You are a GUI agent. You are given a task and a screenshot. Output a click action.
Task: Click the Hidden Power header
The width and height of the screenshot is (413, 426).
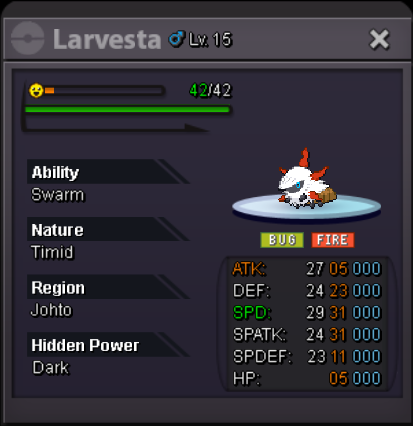(x=85, y=345)
